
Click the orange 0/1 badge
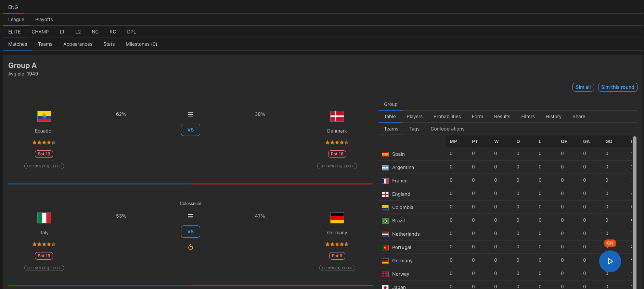coord(610,243)
